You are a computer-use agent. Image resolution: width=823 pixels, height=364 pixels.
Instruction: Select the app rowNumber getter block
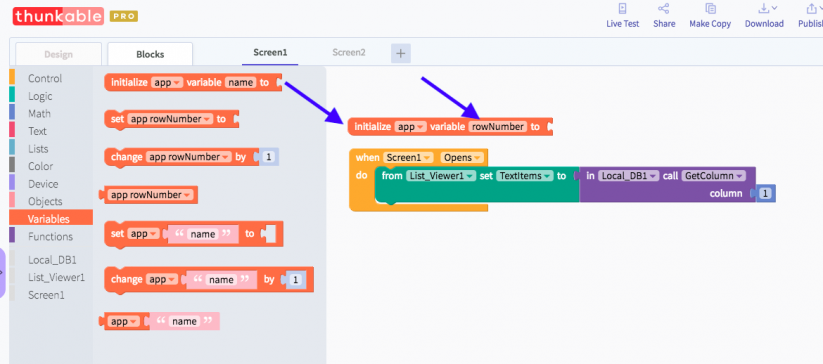coord(150,195)
